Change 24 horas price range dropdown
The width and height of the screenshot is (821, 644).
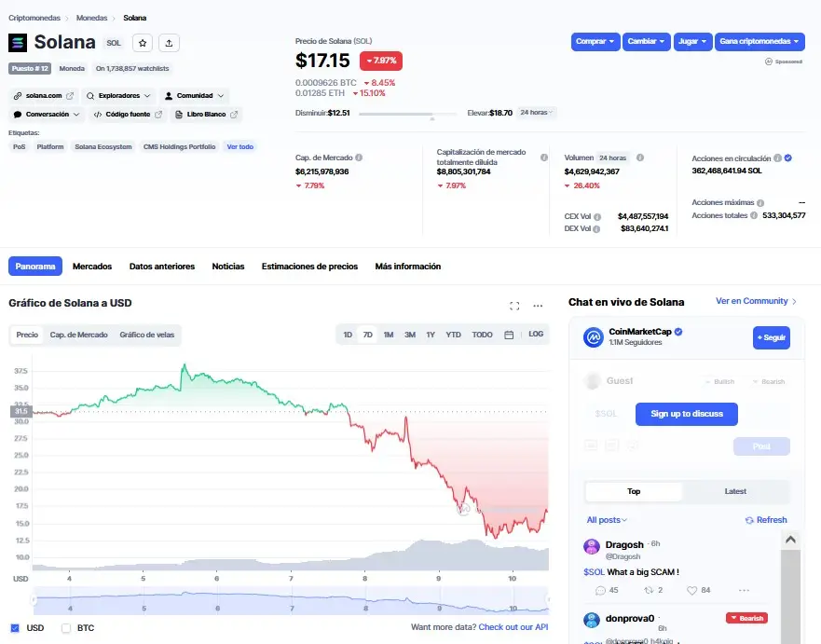536,113
